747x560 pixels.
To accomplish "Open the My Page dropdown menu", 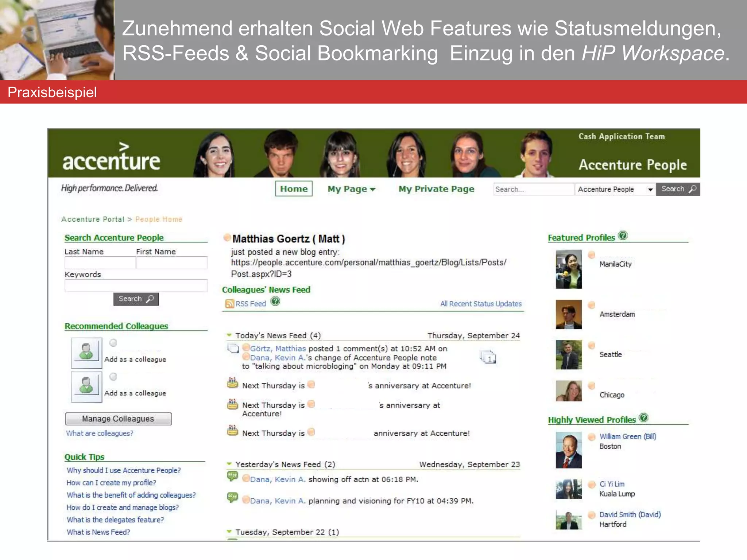I will click(351, 189).
